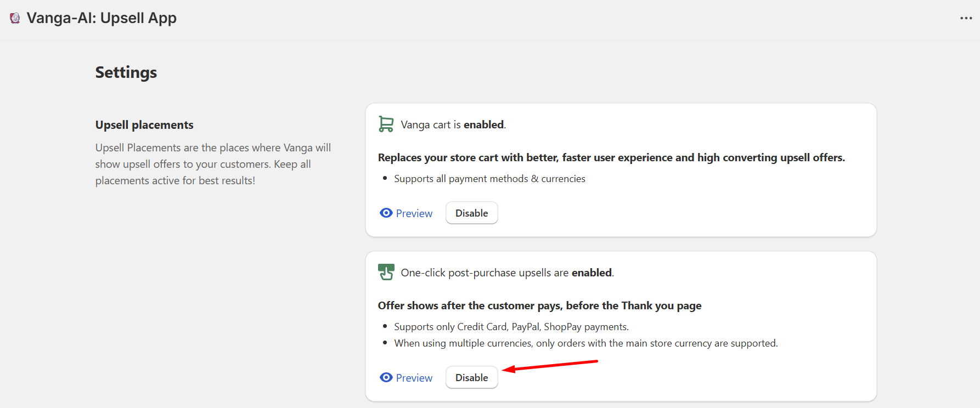Click the multiple currencies limitation bullet
This screenshot has width=980, height=408.
point(586,343)
